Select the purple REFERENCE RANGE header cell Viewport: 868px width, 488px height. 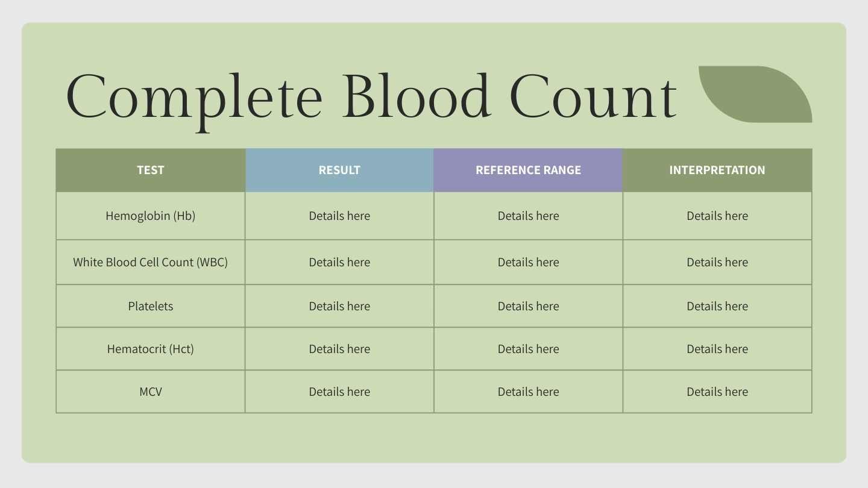(528, 170)
